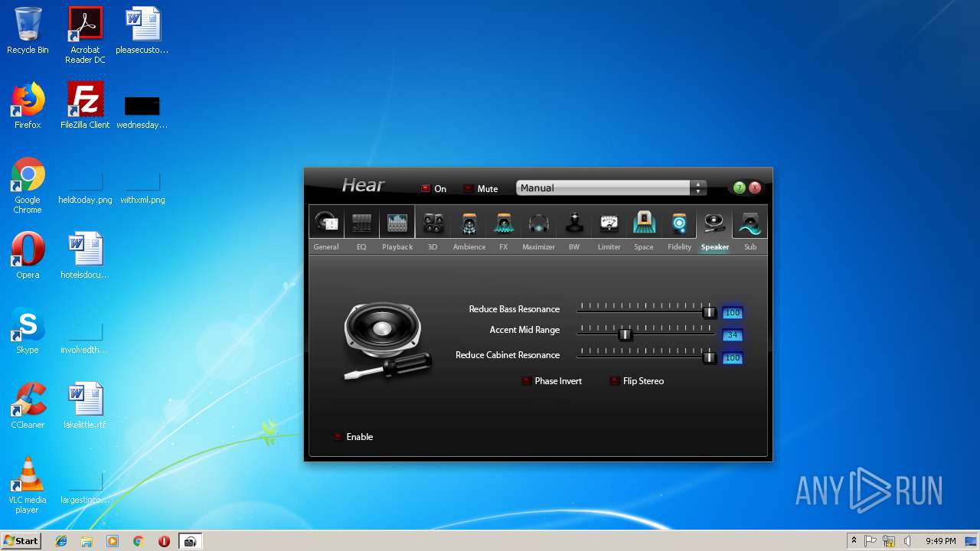Select the involvedth file icon

tap(85, 339)
